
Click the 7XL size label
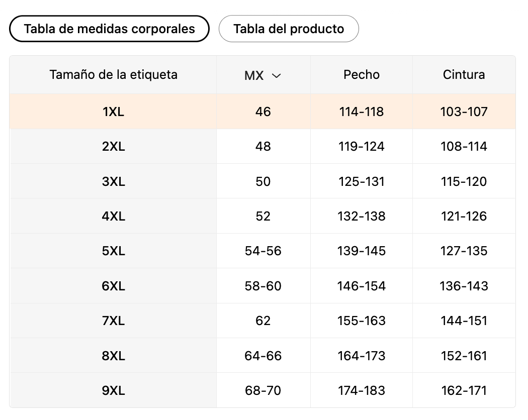pos(113,321)
